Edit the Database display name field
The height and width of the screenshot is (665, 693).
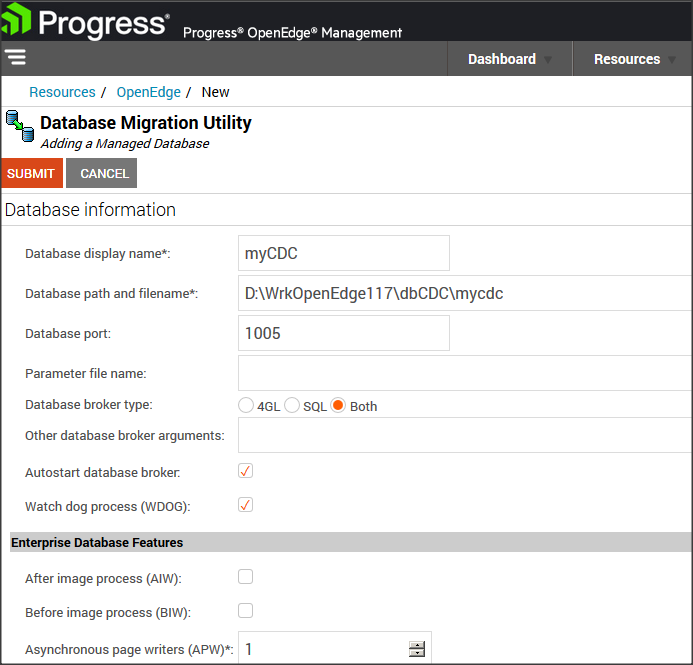pyautogui.click(x=344, y=253)
